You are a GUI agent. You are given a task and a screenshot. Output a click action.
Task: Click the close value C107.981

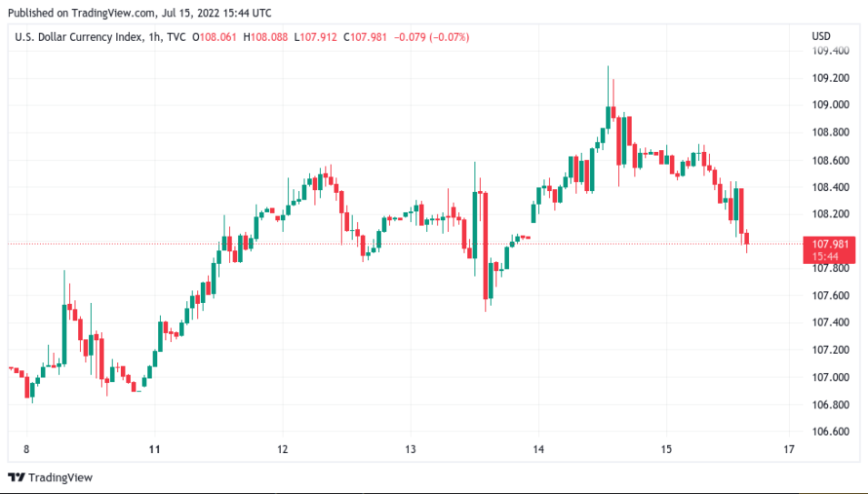364,37
